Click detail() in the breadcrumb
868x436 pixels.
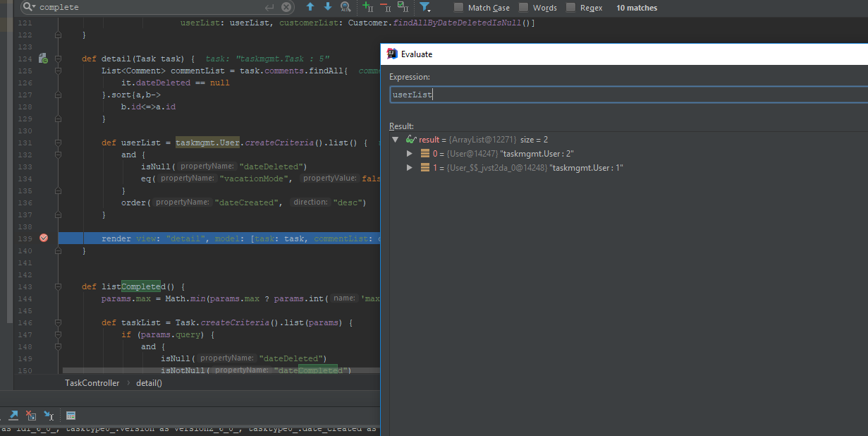(149, 383)
